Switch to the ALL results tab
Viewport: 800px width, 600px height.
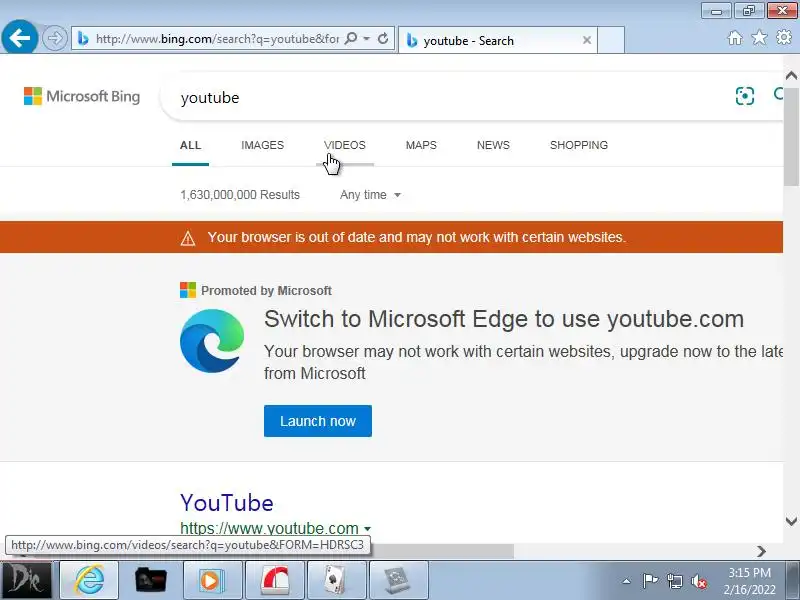pyautogui.click(x=190, y=145)
